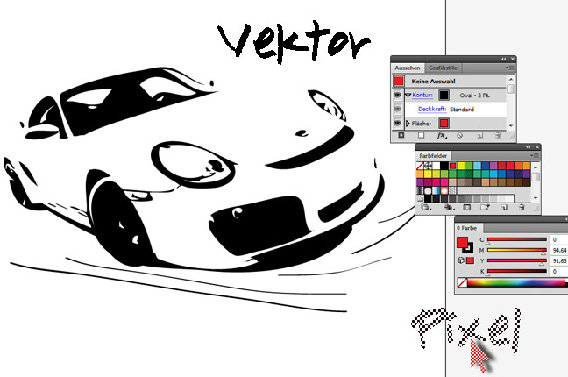Collapse the Kontur disclosure triangle

coord(408,95)
